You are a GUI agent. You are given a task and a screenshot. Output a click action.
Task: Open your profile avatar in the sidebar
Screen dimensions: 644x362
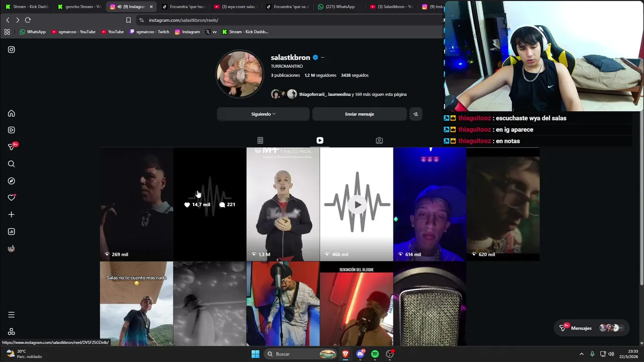(x=11, y=248)
